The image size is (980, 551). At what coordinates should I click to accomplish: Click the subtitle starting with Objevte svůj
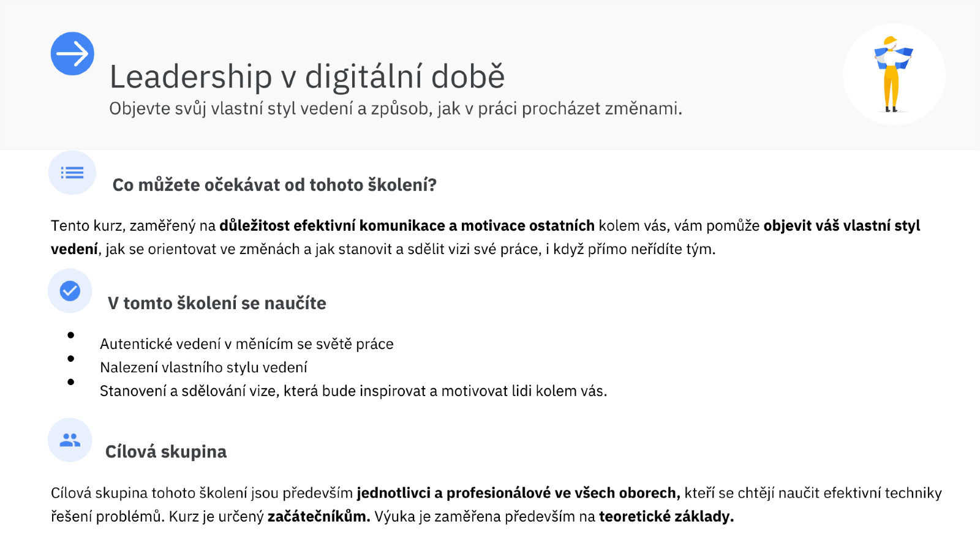[396, 108]
